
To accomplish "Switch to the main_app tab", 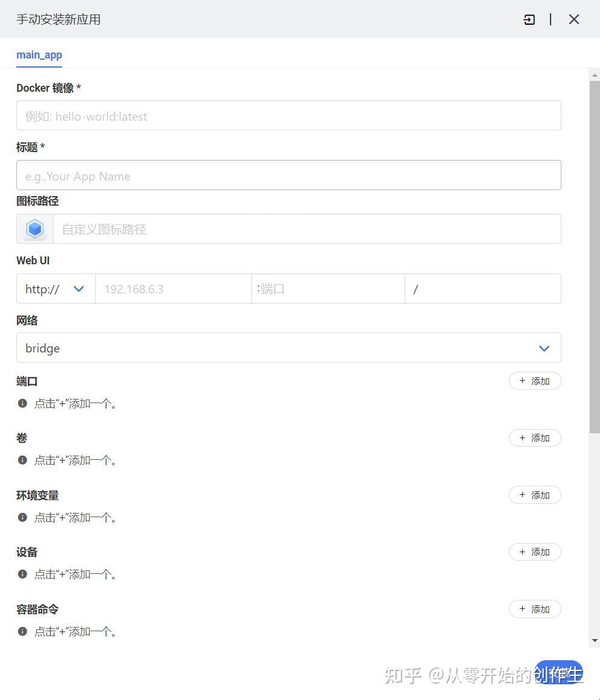I will tap(39, 55).
